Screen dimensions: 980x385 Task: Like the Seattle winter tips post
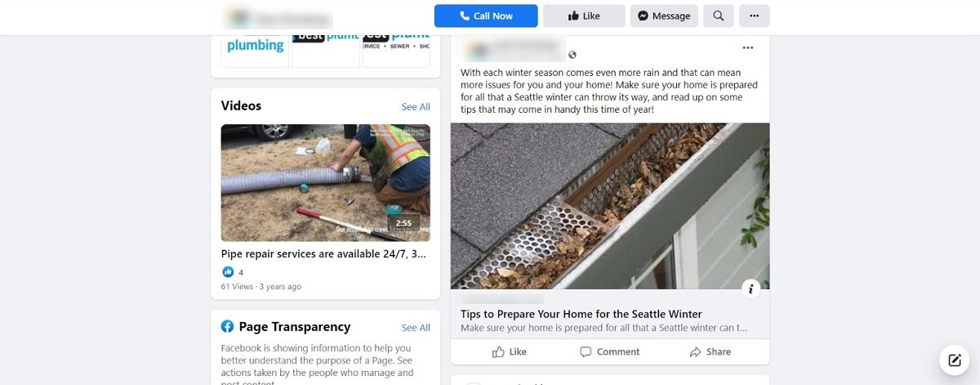pos(510,351)
